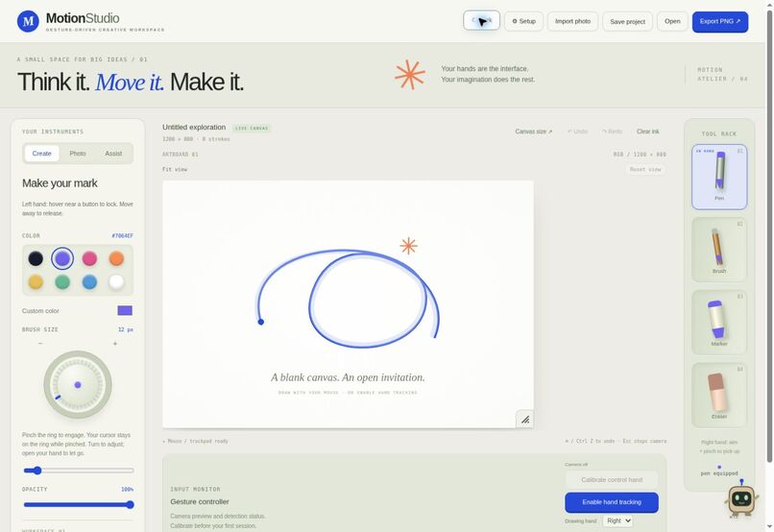This screenshot has width=774, height=532.
Task: Switch to the Create tab
Action: coord(41,154)
